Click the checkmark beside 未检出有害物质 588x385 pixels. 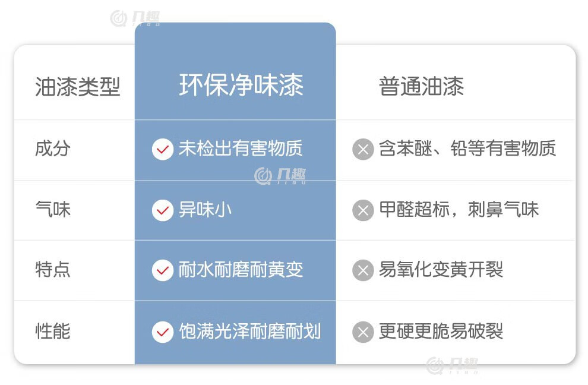pyautogui.click(x=162, y=149)
